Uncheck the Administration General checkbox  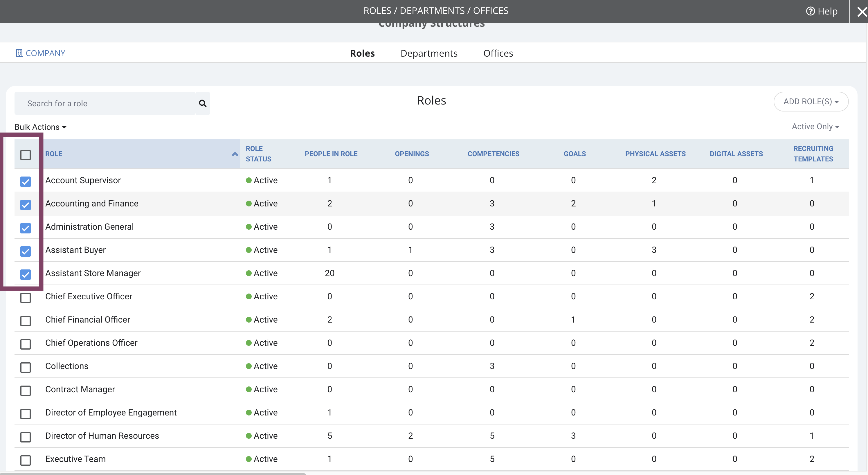point(26,228)
